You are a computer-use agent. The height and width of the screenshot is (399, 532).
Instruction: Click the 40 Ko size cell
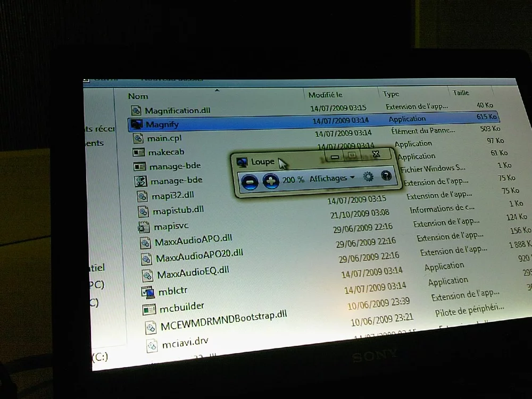click(x=485, y=105)
